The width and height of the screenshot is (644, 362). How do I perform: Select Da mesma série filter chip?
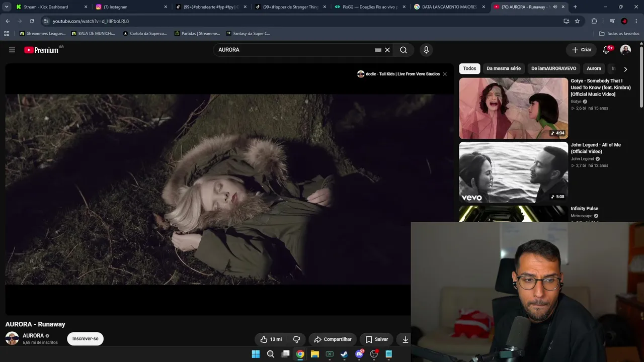tap(504, 68)
